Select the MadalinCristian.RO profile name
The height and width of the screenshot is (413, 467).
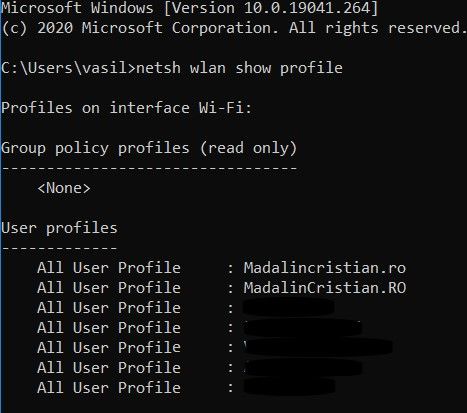tap(325, 288)
